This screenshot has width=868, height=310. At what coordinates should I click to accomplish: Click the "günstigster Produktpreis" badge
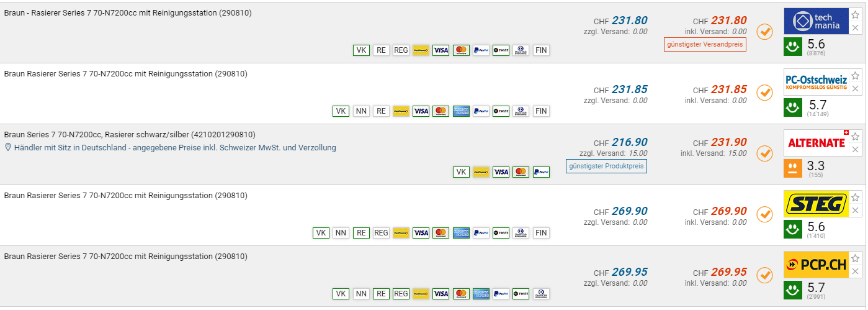coord(606,166)
